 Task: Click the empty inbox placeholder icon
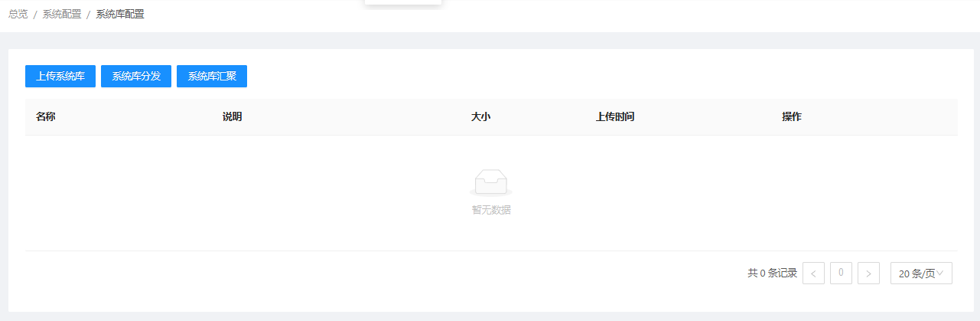(490, 182)
